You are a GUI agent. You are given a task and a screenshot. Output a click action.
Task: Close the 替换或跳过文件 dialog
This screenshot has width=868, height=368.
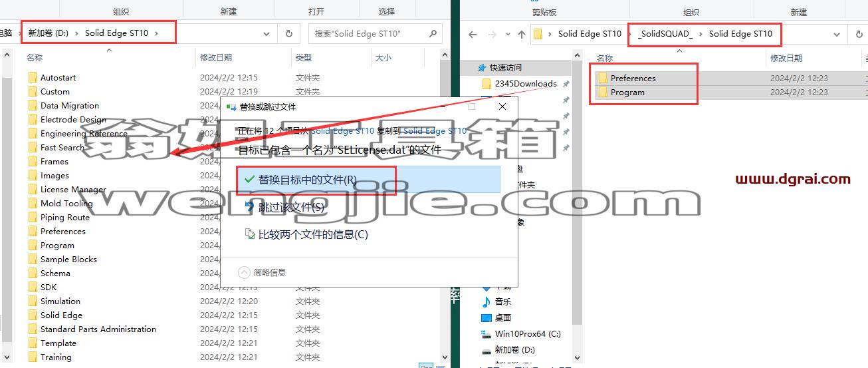point(502,106)
